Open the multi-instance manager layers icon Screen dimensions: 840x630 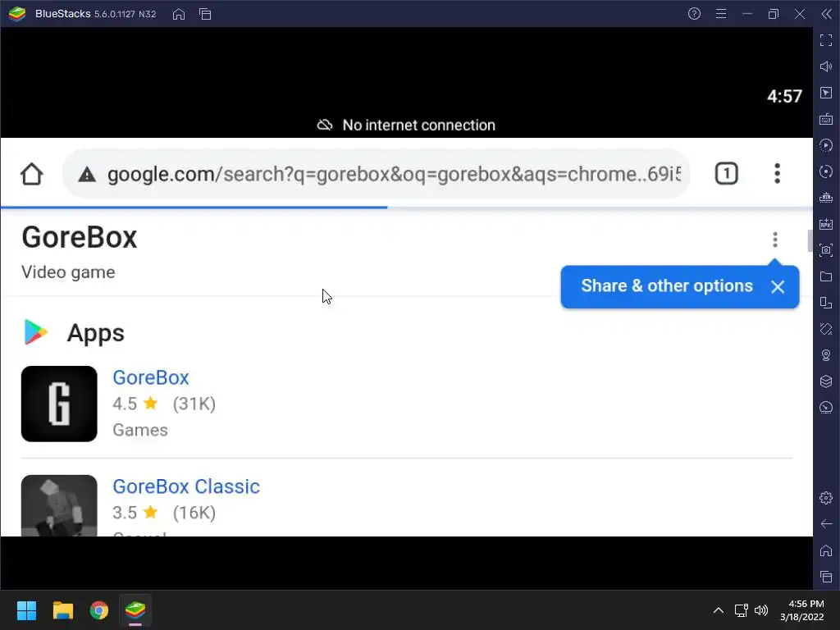[825, 381]
